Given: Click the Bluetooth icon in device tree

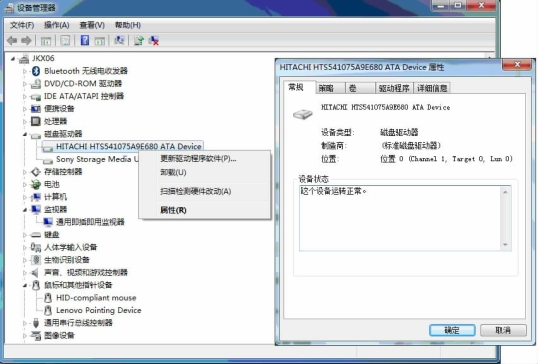Looking at the screenshot, I should coord(36,71).
